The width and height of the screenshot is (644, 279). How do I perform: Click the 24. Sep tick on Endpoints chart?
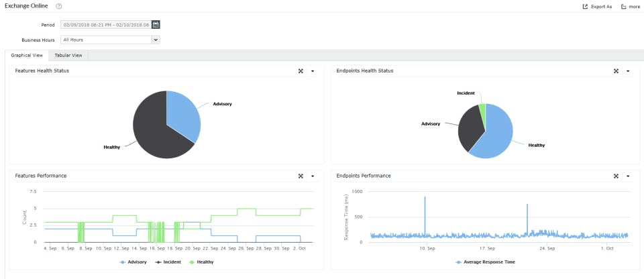(547, 249)
